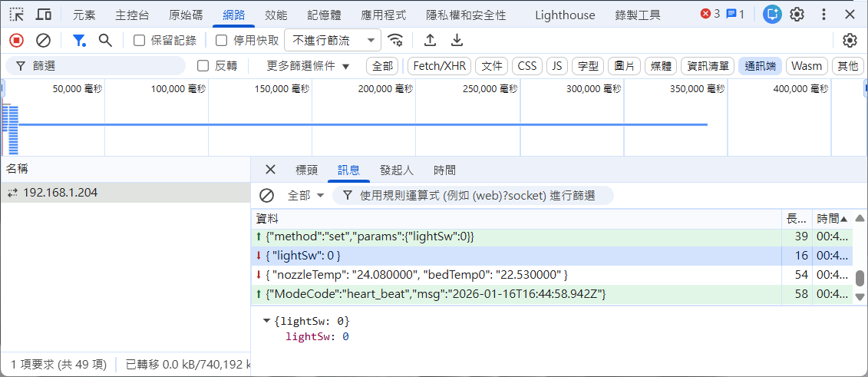Show the 1 issue indicator
Screen dimensions: 868x377
735,14
